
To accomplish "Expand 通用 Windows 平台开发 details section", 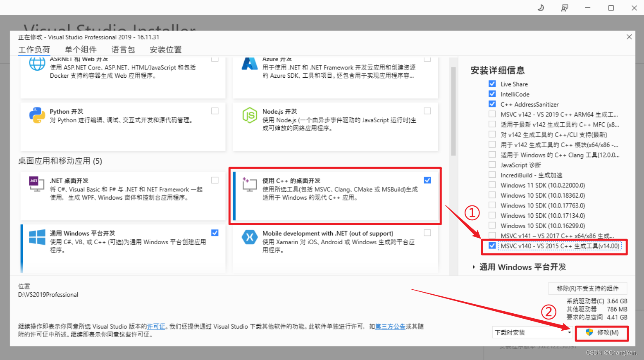I will [474, 267].
